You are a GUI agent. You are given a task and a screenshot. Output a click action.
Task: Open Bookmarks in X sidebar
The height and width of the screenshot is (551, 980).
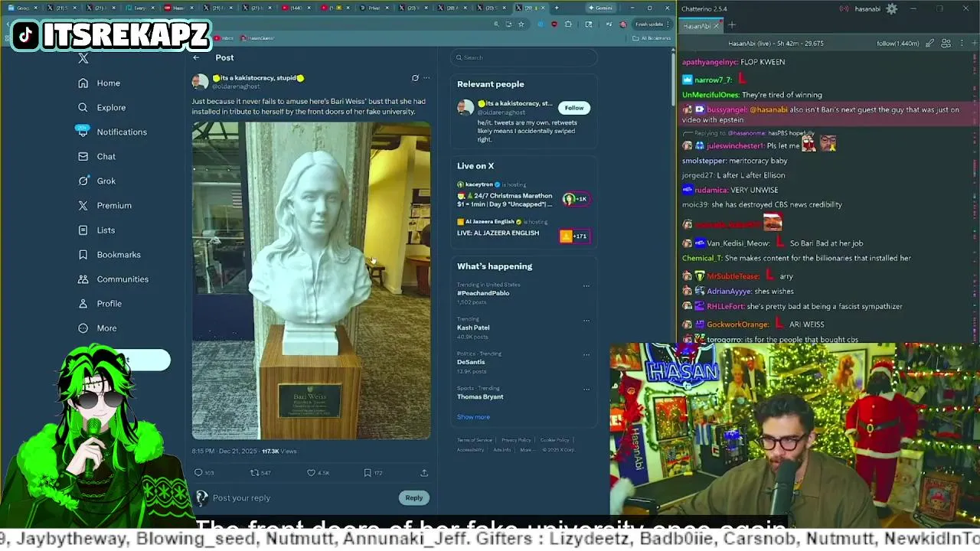pos(109,254)
